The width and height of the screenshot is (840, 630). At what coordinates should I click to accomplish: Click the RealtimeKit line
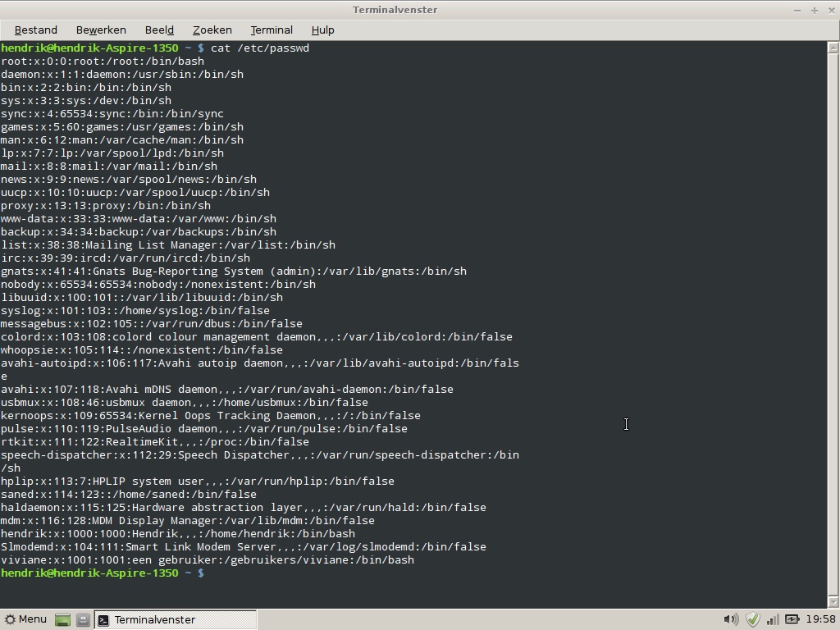click(155, 442)
